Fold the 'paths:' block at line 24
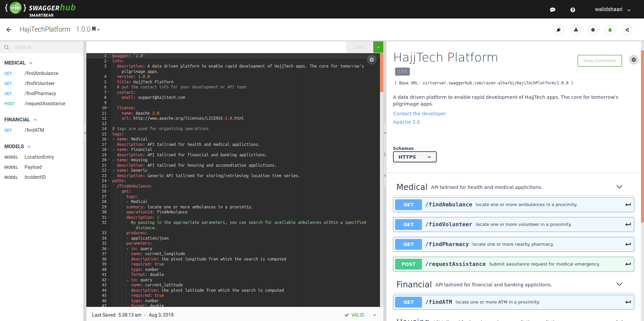Image resolution: width=644 pixels, height=321 pixels. (109, 181)
